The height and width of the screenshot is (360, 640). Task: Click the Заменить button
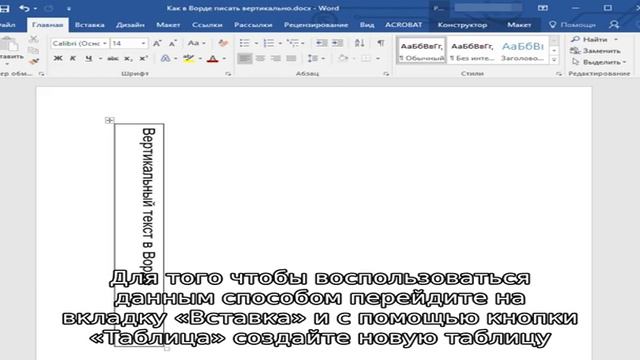[596, 51]
